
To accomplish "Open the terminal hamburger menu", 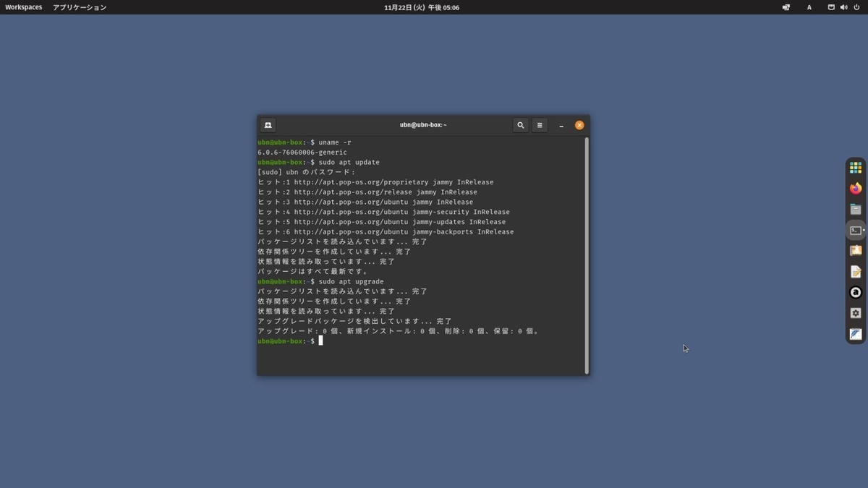I will [540, 125].
